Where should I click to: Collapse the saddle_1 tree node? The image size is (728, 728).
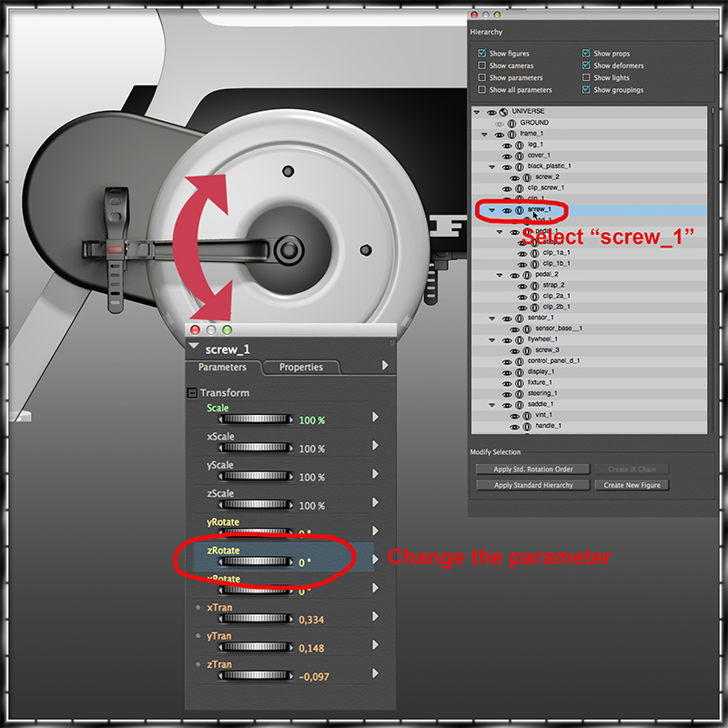pos(491,405)
